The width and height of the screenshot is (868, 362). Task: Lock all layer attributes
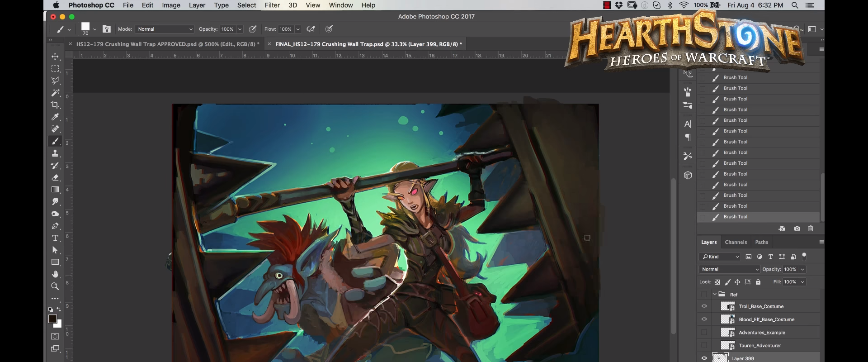(x=758, y=282)
